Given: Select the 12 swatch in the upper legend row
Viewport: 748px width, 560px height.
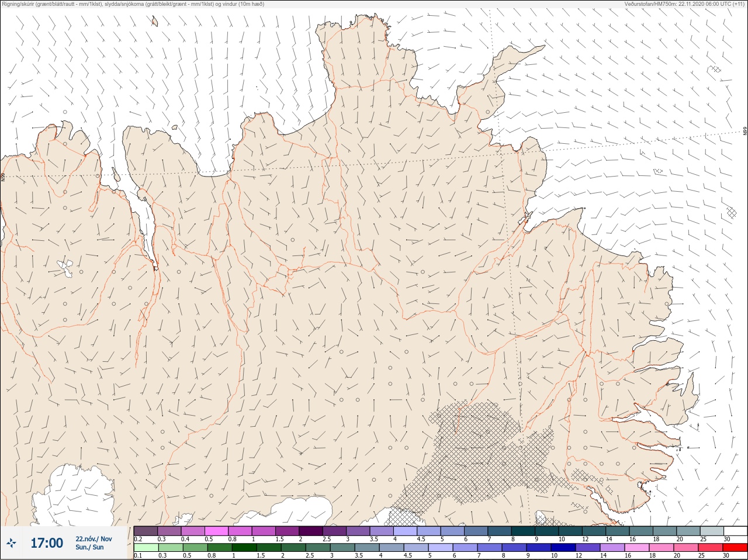Looking at the screenshot, I should 594,531.
